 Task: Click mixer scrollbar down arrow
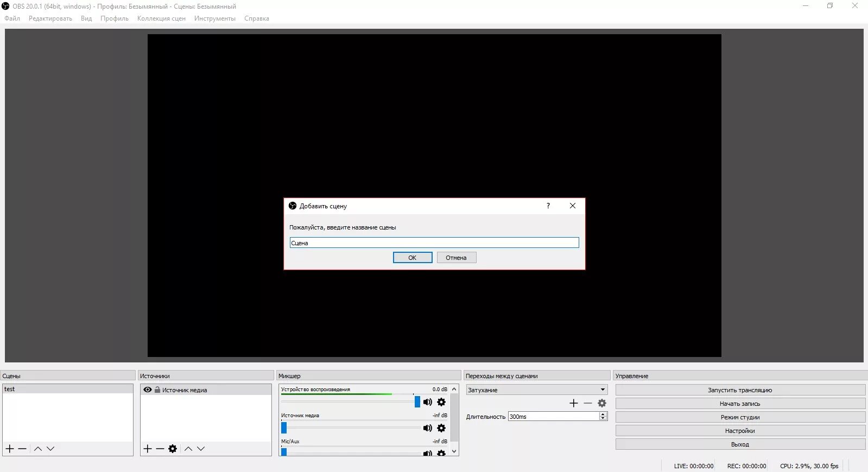[454, 451]
